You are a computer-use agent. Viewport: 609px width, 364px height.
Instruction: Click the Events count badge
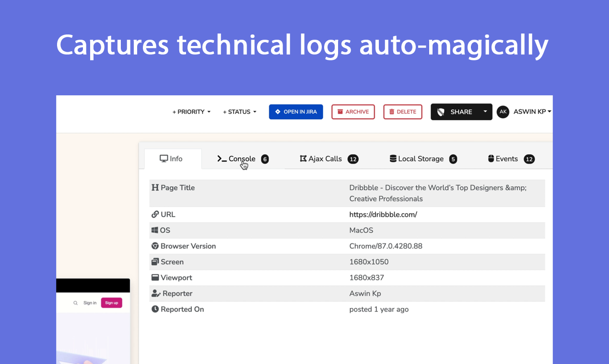click(x=529, y=159)
